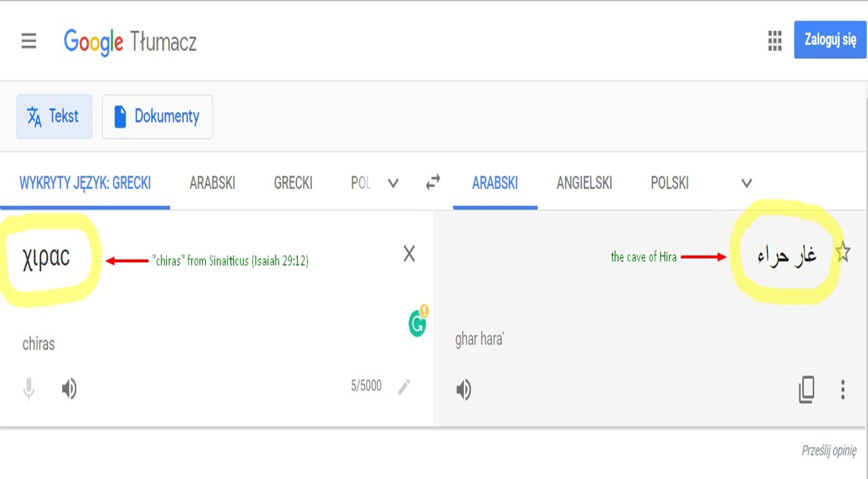Open the Google apps grid
868x479 pixels.
pos(775,41)
